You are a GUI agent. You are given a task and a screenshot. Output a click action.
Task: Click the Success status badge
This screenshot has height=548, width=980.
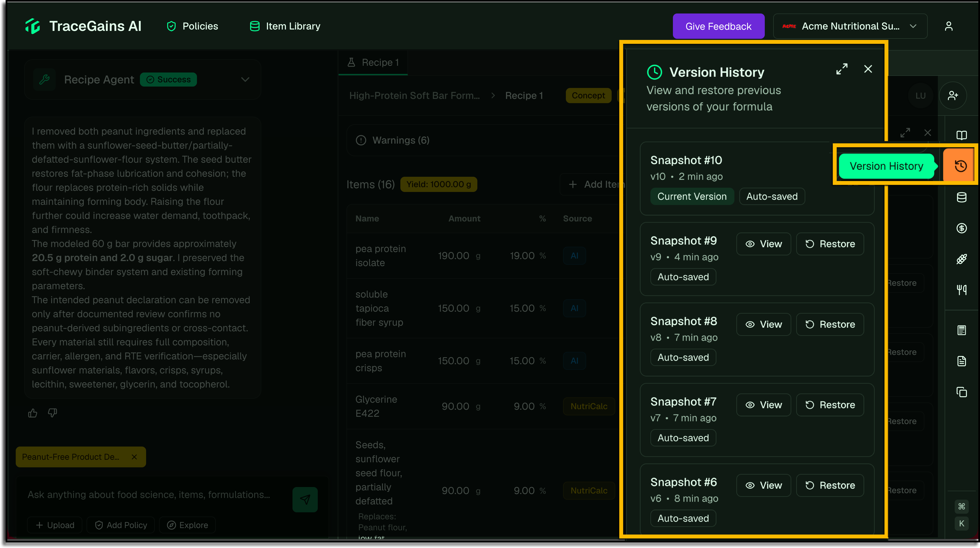pyautogui.click(x=168, y=80)
